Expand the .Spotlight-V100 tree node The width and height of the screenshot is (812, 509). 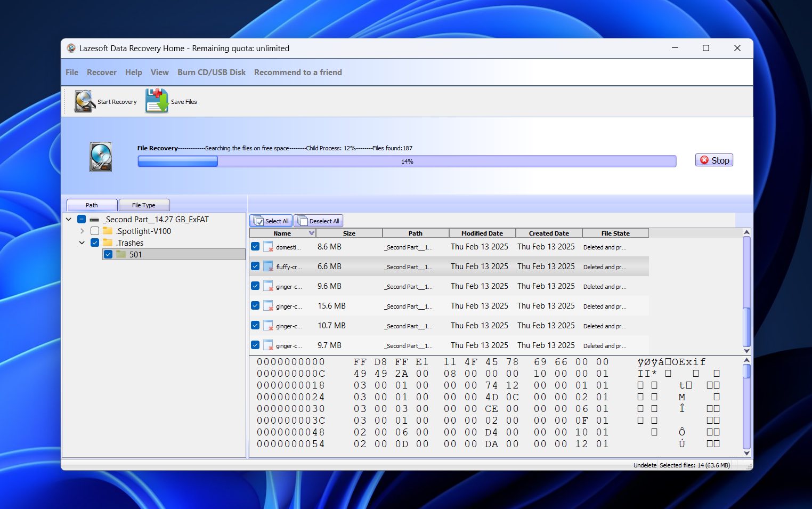82,231
